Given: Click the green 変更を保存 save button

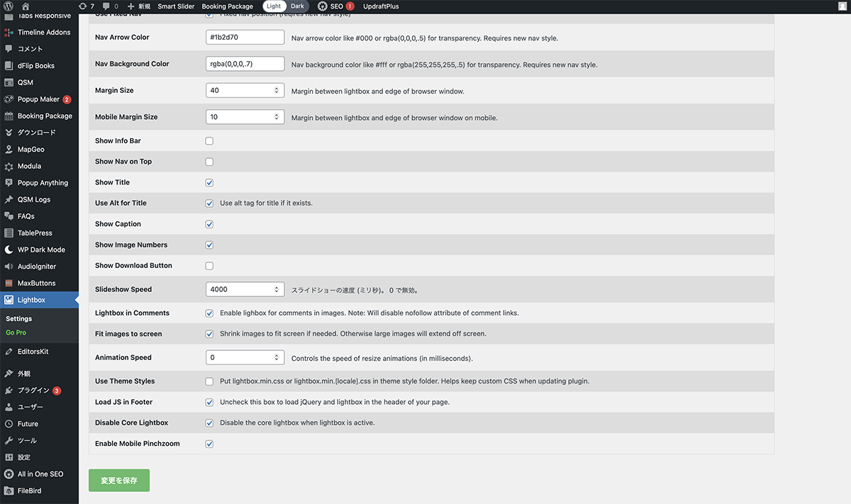Looking at the screenshot, I should (x=119, y=480).
